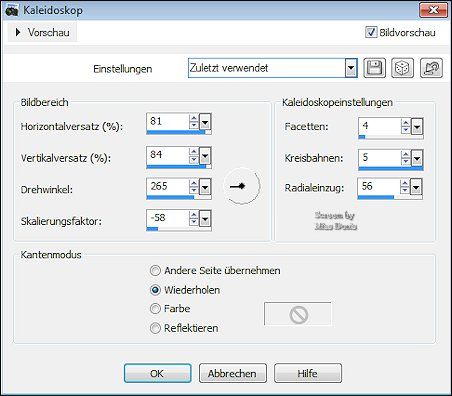Open Kreisbahnen slider dropdown arrow
This screenshot has width=452, height=396.
coord(417,158)
